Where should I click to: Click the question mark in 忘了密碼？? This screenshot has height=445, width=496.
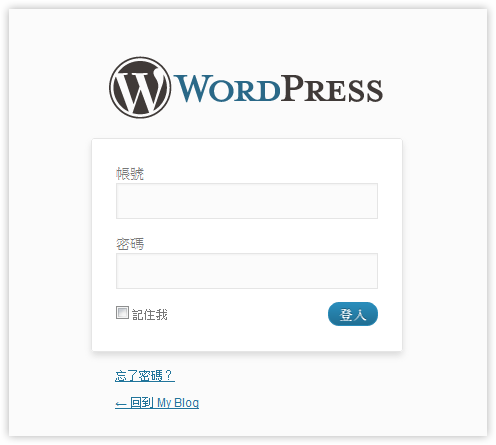(x=169, y=376)
